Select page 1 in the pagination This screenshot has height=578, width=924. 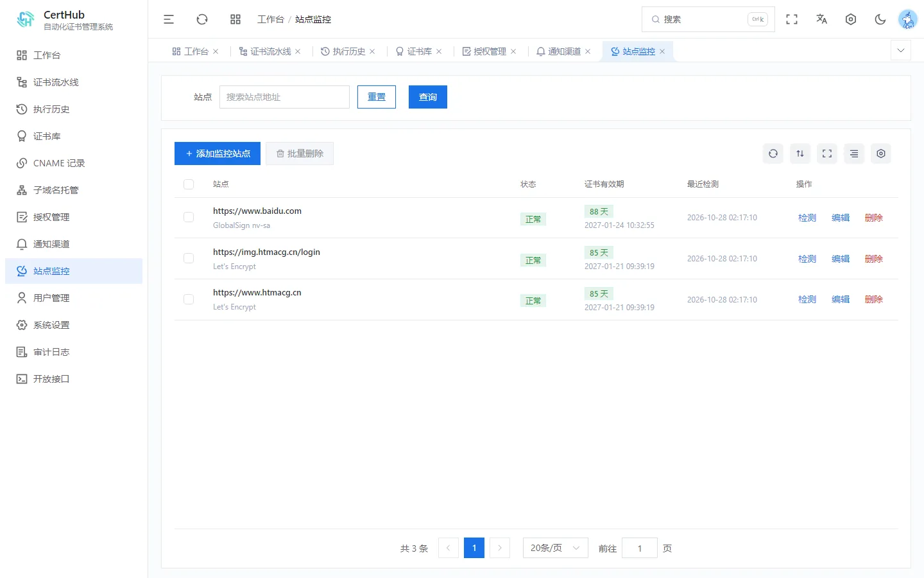click(x=474, y=548)
